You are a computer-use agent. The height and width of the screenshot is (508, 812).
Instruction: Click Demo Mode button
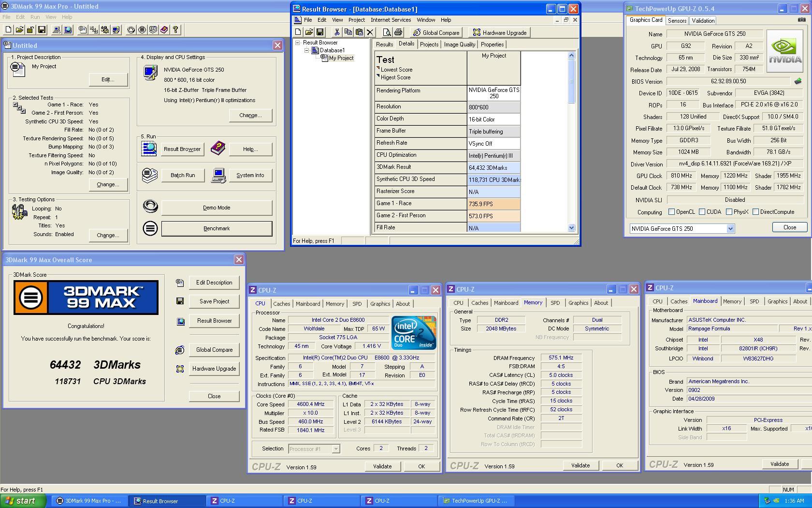click(217, 208)
